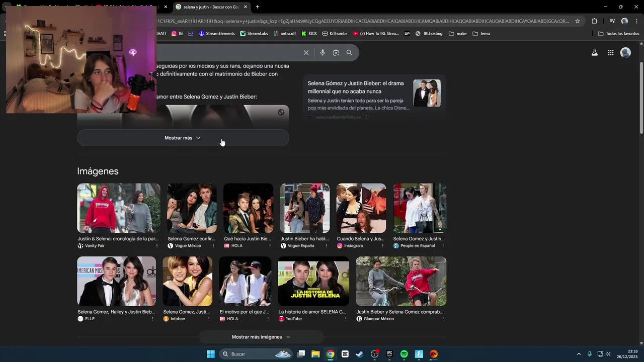
Task: Open the antiscuff bookmark
Action: click(285, 34)
